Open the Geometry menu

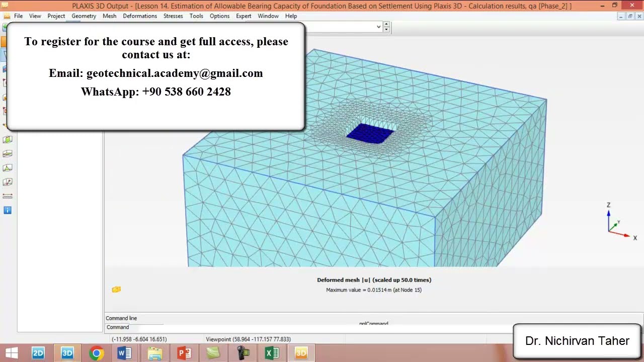coord(84,16)
